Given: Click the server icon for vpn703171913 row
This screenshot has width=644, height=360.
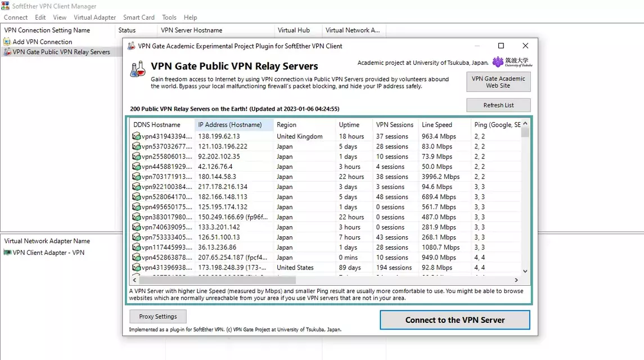Looking at the screenshot, I should [136, 176].
